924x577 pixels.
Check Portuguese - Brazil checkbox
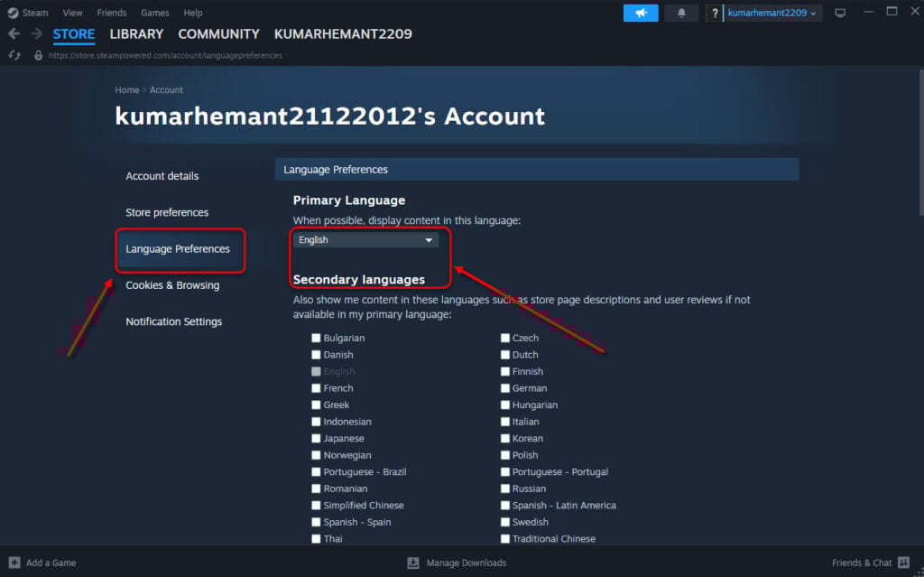pyautogui.click(x=316, y=471)
